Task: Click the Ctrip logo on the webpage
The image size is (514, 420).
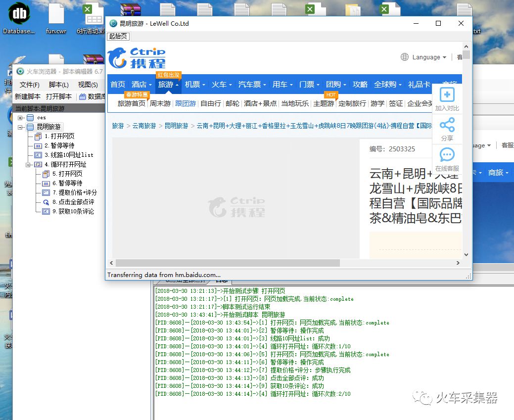Action: click(x=137, y=58)
